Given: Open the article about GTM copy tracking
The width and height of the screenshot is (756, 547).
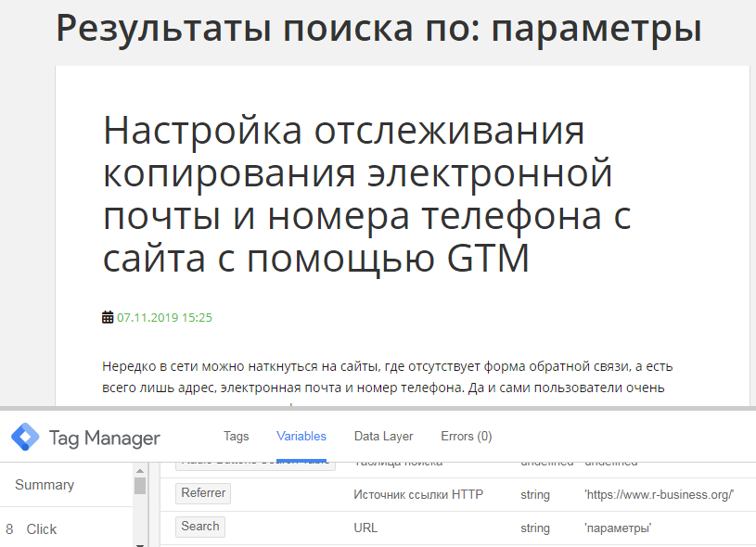Looking at the screenshot, I should pos(366,195).
